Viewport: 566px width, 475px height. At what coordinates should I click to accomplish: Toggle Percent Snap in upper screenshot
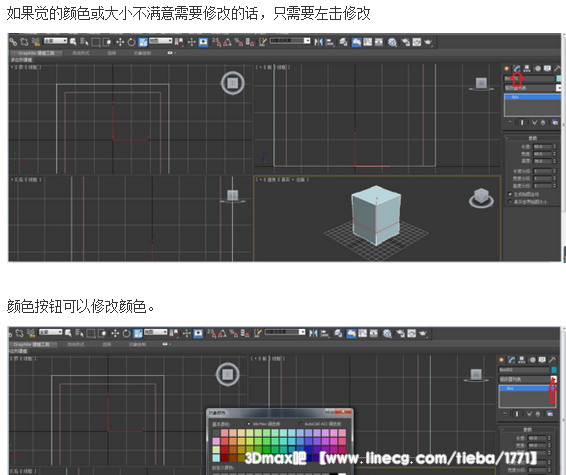point(239,42)
